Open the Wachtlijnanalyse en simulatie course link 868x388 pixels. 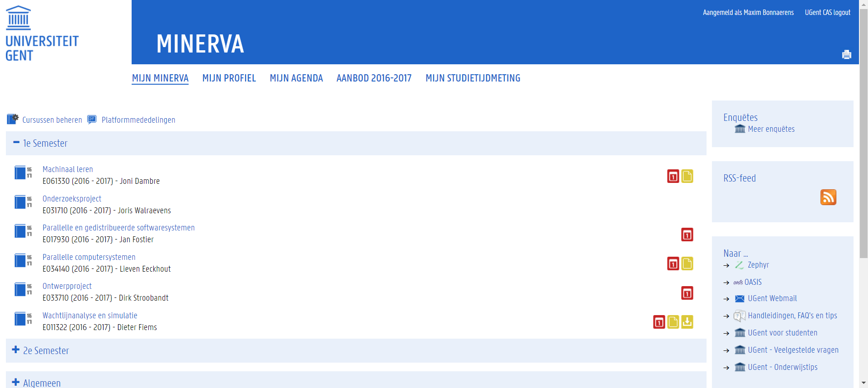pyautogui.click(x=90, y=316)
